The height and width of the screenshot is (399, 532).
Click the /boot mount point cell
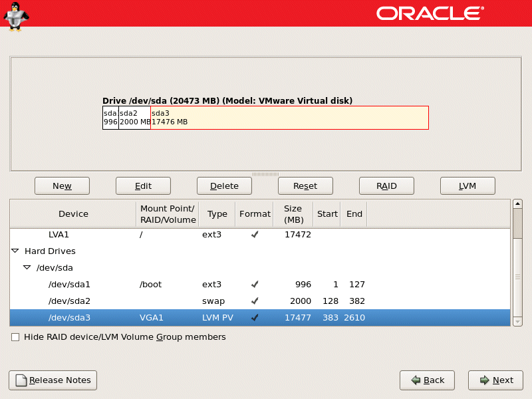click(151, 285)
